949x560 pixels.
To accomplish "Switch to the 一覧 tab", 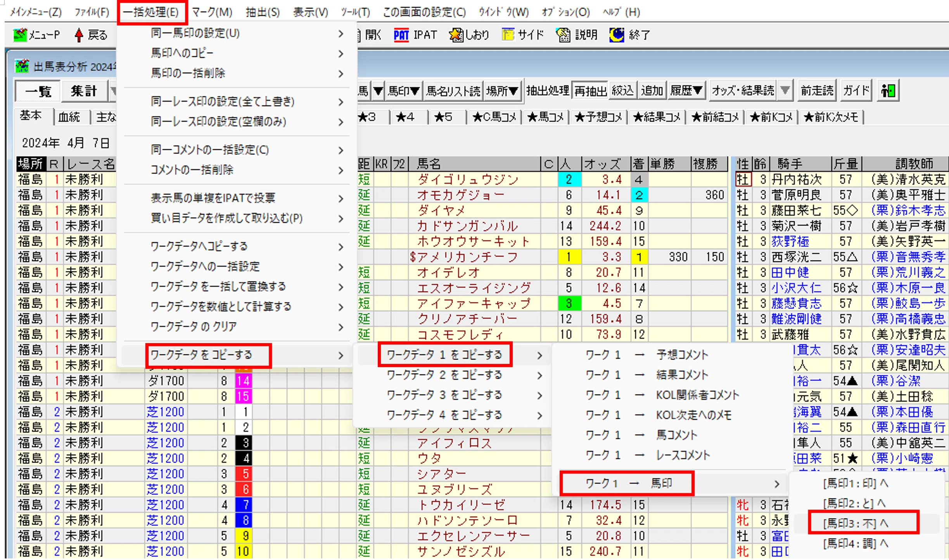I will [x=38, y=91].
